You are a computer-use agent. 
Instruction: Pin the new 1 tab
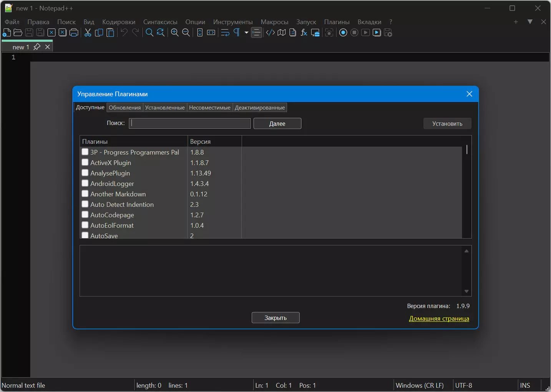37,47
